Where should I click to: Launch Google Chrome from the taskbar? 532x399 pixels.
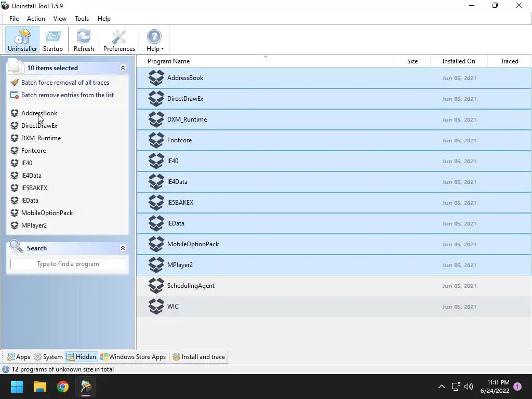pyautogui.click(x=63, y=387)
